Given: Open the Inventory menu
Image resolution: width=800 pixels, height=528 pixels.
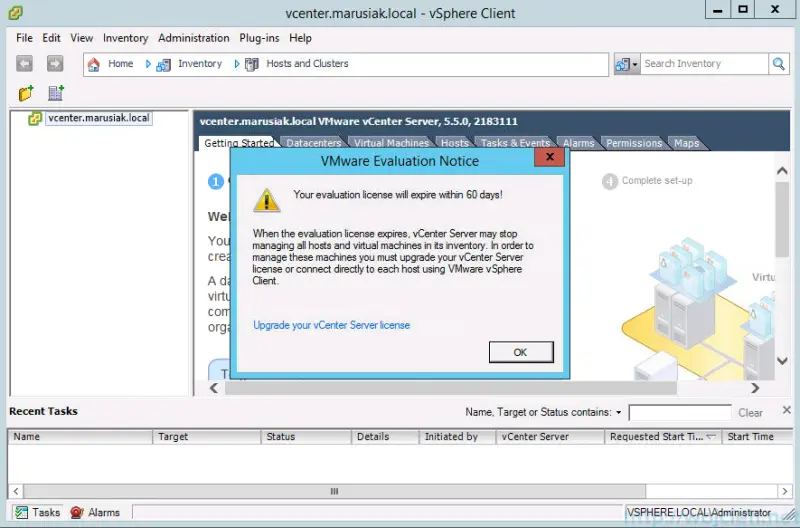Looking at the screenshot, I should [x=125, y=38].
